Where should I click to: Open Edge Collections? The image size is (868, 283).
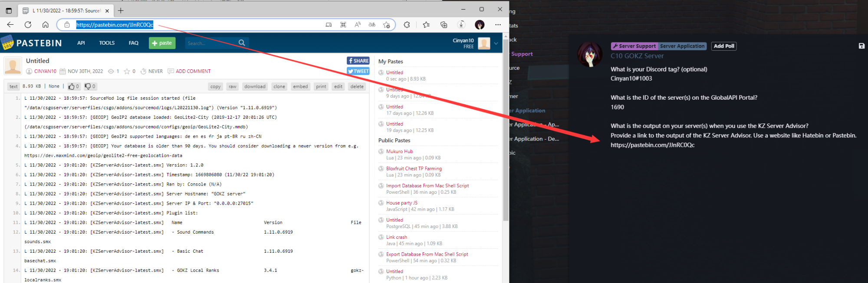444,25
